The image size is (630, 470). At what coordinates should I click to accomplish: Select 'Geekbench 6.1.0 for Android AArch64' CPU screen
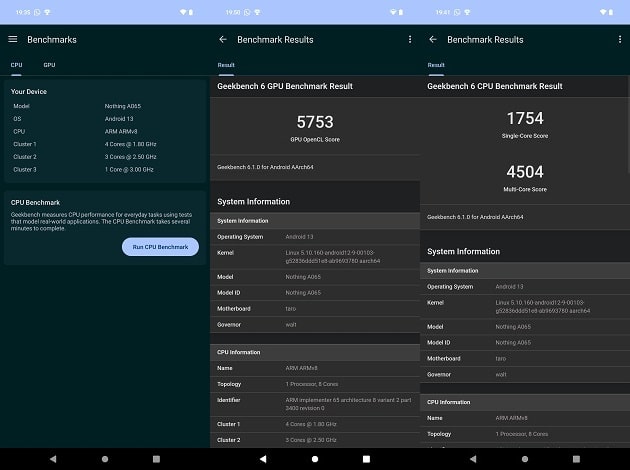tap(475, 217)
